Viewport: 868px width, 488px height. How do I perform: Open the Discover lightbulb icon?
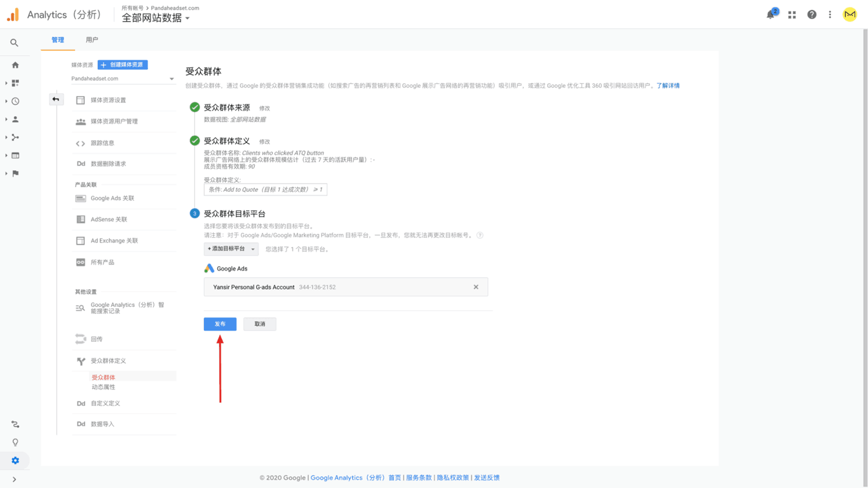pyautogui.click(x=15, y=442)
